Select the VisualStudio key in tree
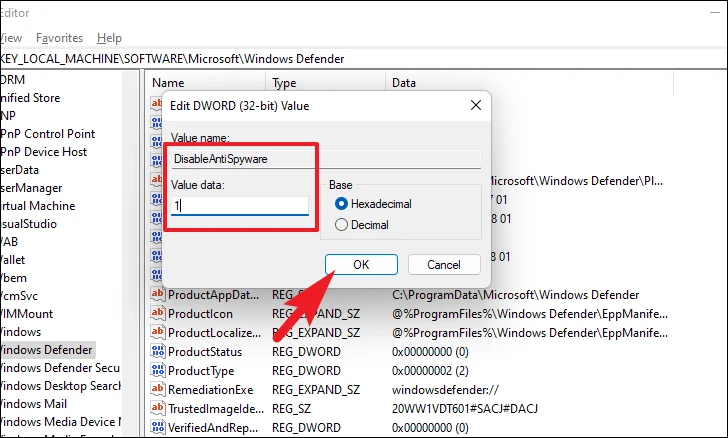The width and height of the screenshot is (728, 438). [x=28, y=224]
